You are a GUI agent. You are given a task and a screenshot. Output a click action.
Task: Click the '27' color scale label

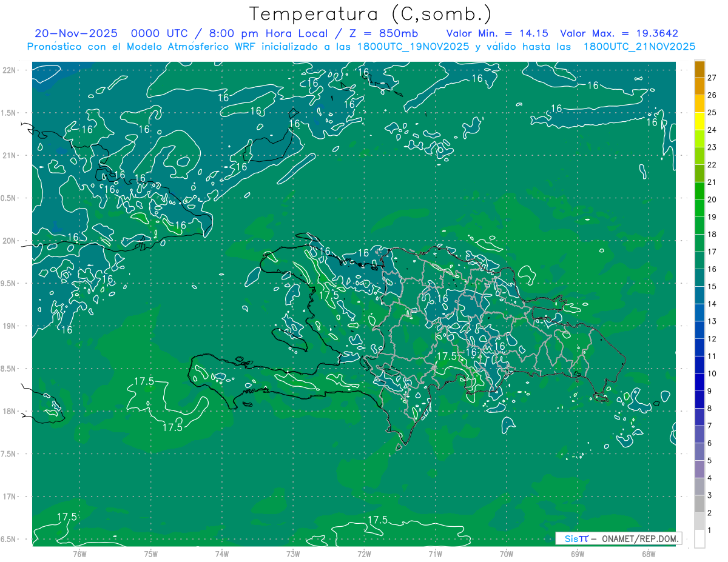coord(712,78)
